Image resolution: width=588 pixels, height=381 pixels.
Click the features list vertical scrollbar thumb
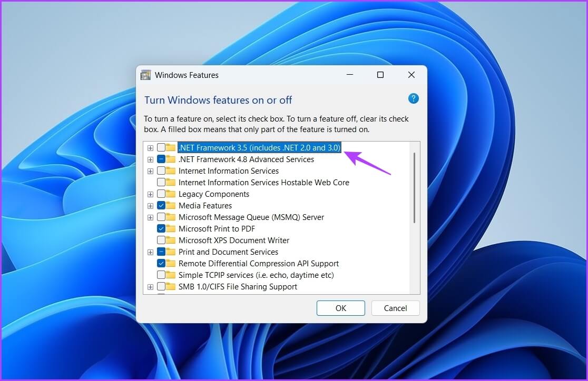coord(414,187)
